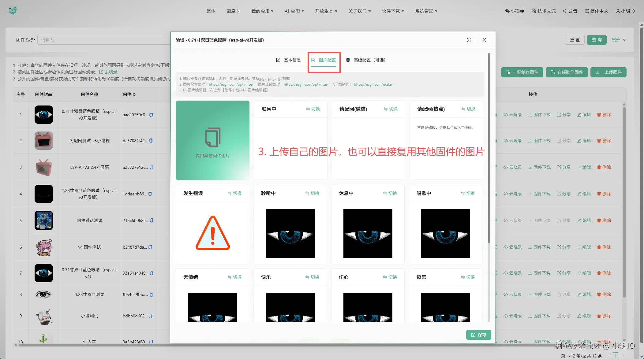Open the ezgif.com/maker GIF link
The image size is (644, 359).
pyautogui.click(x=373, y=84)
